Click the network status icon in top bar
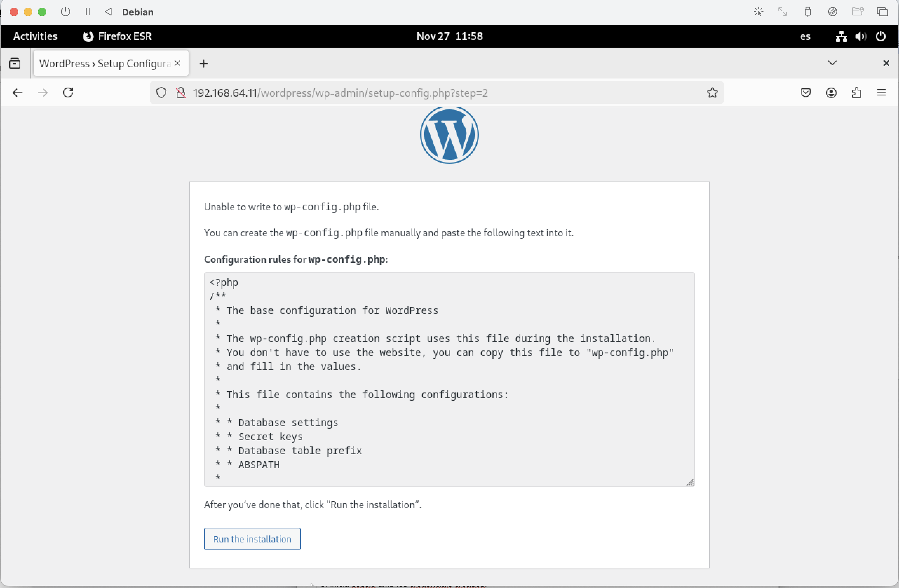Screen dimensions: 899x588 click(841, 36)
